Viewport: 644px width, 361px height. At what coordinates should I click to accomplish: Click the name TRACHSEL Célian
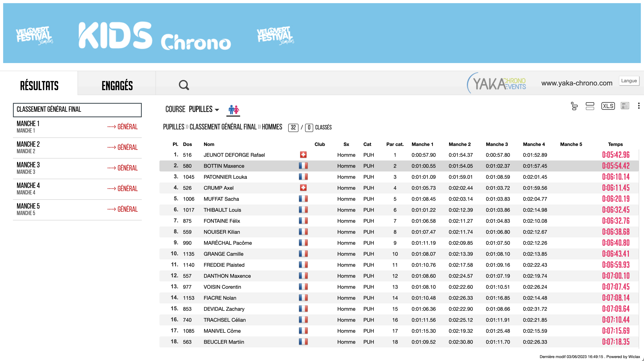tap(224, 320)
